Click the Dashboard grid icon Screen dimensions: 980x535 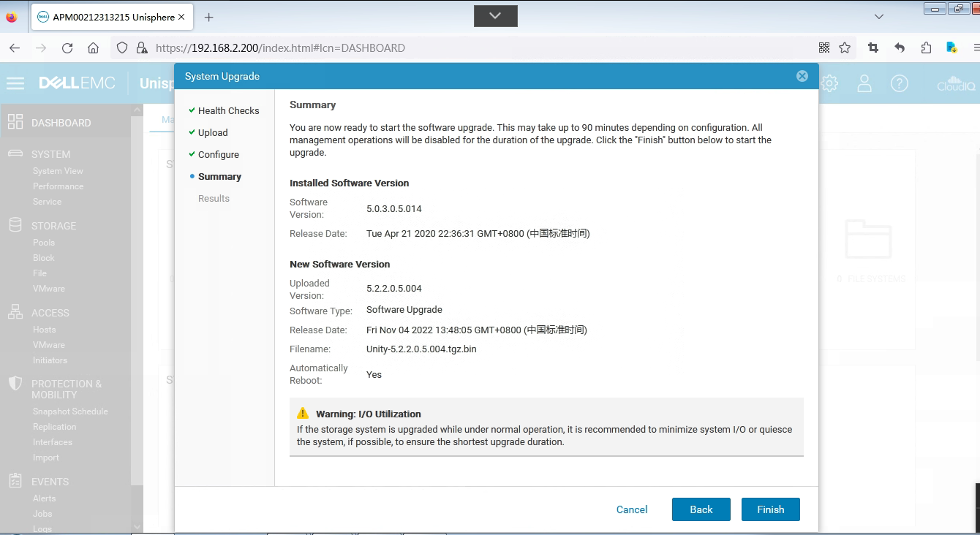15,122
